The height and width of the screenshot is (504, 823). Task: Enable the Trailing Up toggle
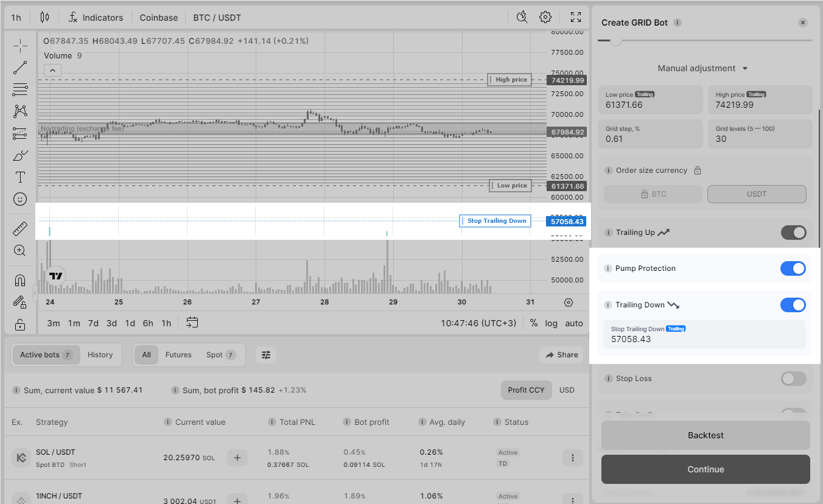793,232
